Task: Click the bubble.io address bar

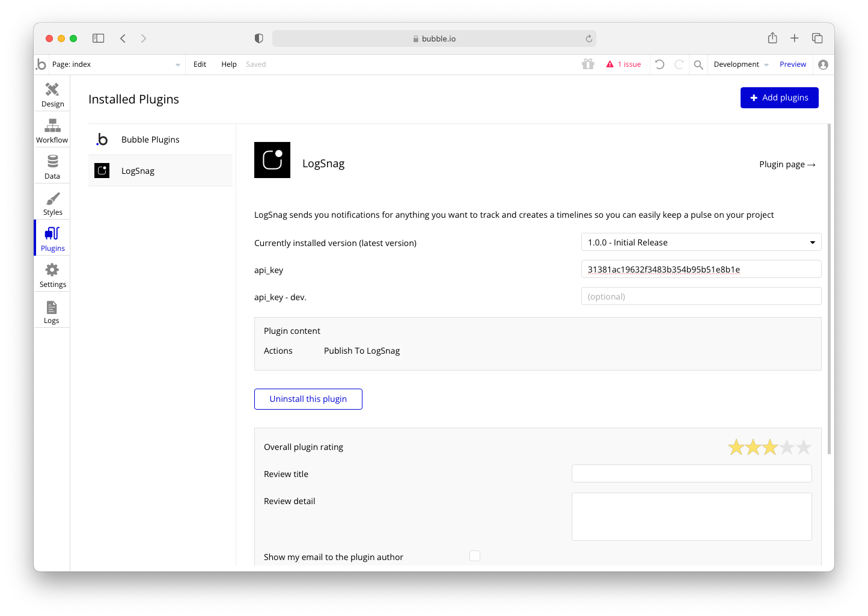Action: pos(434,38)
